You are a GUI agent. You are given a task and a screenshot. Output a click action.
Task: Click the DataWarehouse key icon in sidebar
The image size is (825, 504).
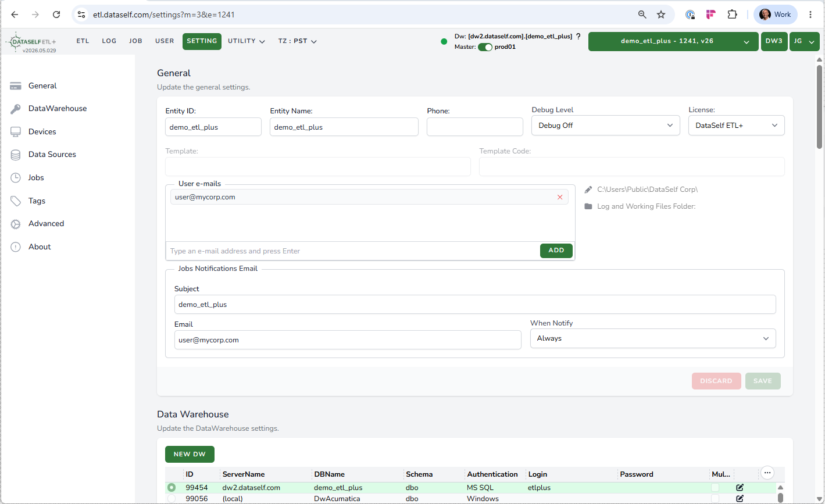[16, 109]
